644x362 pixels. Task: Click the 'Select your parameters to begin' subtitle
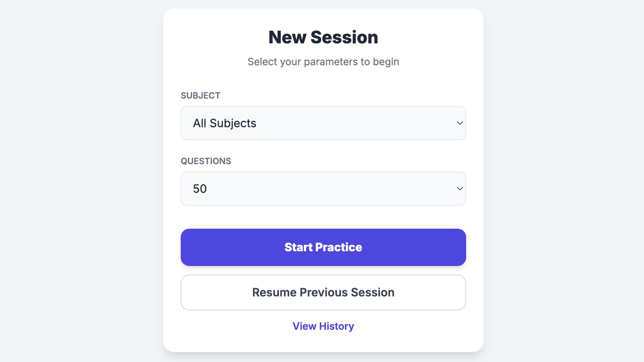(x=323, y=62)
